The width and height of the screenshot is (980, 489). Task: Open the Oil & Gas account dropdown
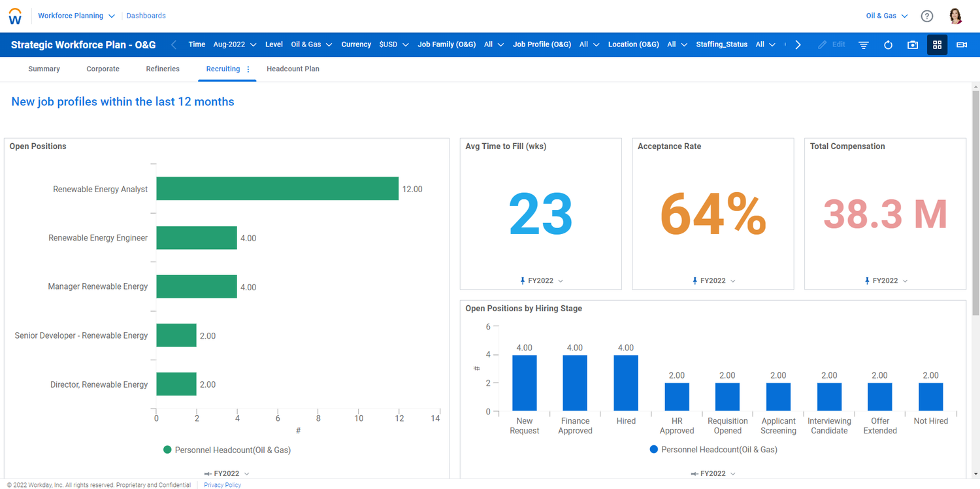[x=887, y=16]
